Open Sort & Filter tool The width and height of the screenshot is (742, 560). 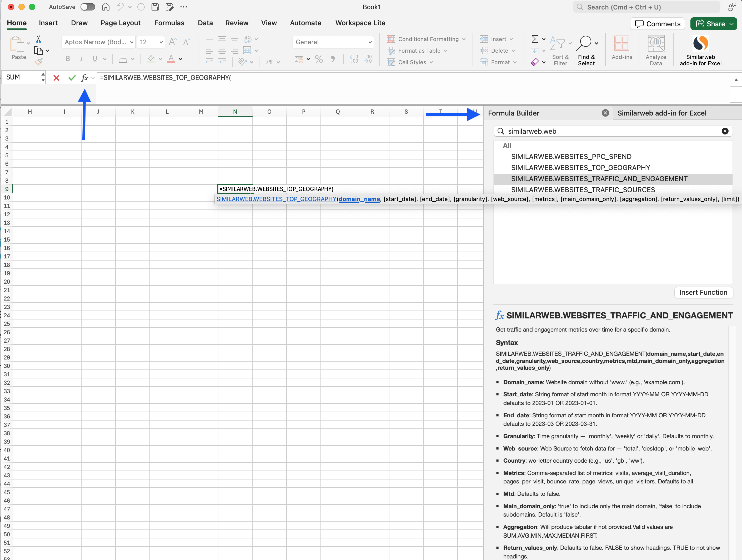click(560, 50)
